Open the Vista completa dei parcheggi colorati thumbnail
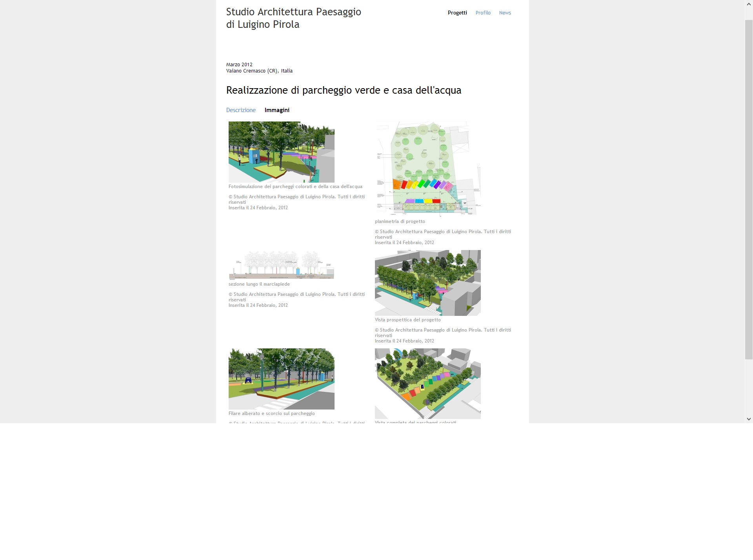The width and height of the screenshot is (753, 560). tap(428, 384)
